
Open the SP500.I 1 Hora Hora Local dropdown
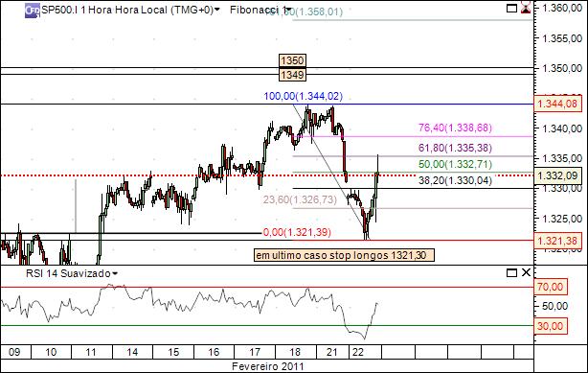pos(216,10)
